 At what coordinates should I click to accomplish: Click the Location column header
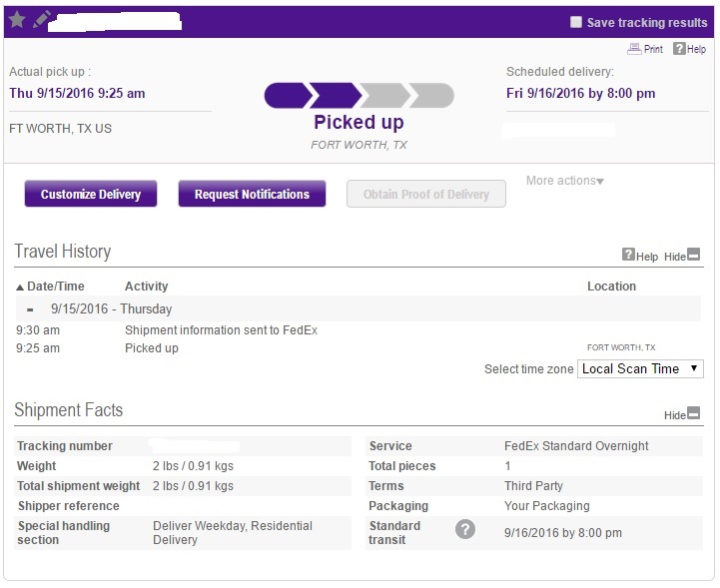(611, 287)
